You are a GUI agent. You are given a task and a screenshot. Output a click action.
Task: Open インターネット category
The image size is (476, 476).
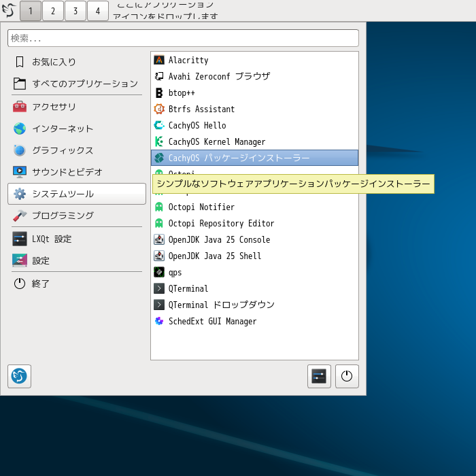[x=77, y=129]
